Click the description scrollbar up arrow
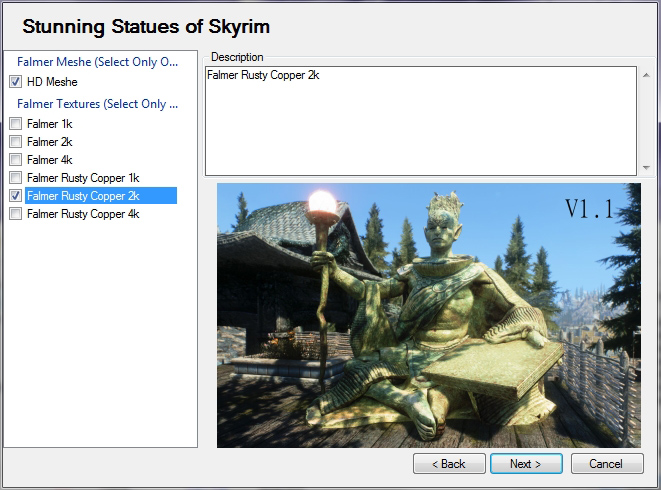661x490 pixels. 646,75
